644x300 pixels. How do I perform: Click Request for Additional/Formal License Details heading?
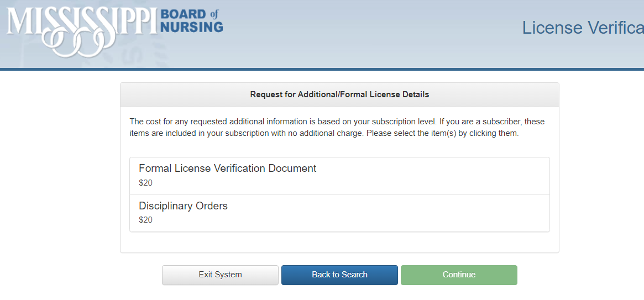coord(339,95)
